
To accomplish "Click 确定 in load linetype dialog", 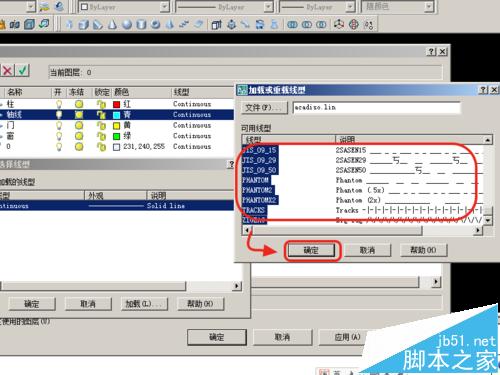I will tap(311, 250).
